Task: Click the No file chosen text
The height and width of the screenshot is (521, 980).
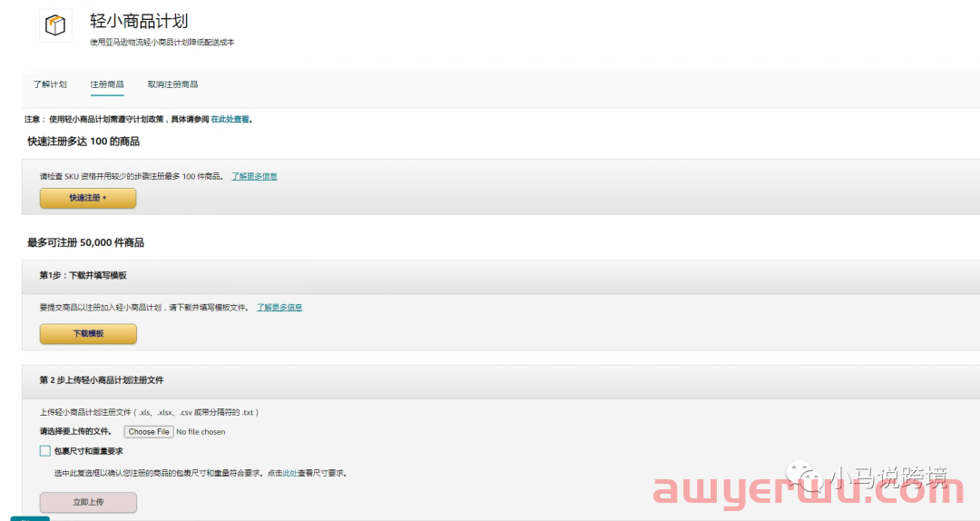Action: tap(201, 432)
